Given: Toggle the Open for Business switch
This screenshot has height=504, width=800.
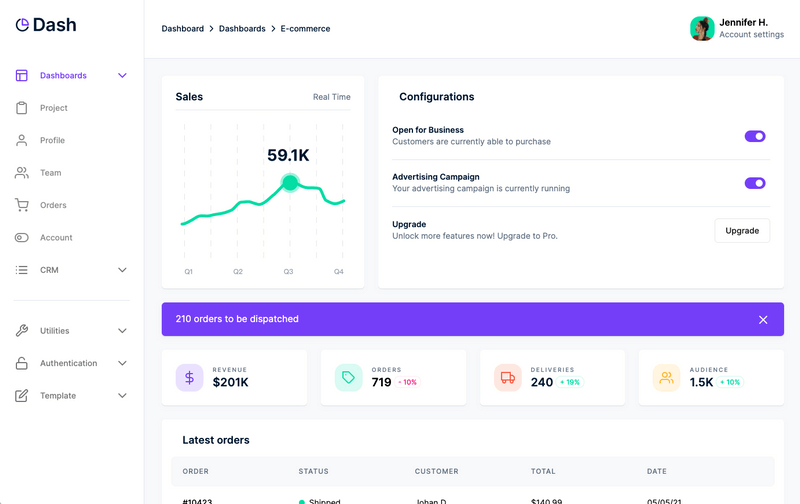Looking at the screenshot, I should coord(755,136).
